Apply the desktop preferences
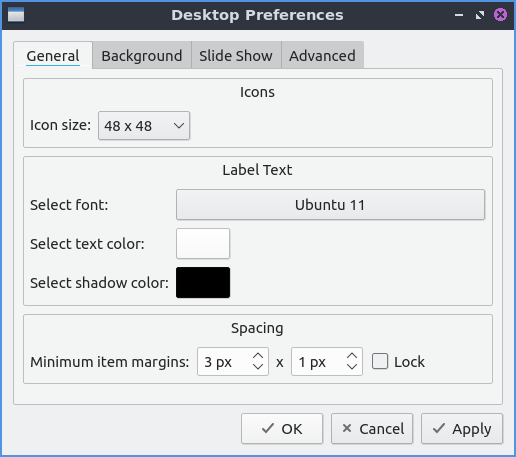 (x=462, y=429)
